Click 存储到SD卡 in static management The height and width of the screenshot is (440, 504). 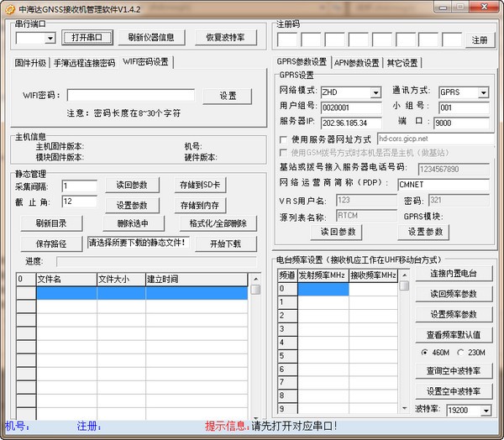(199, 186)
